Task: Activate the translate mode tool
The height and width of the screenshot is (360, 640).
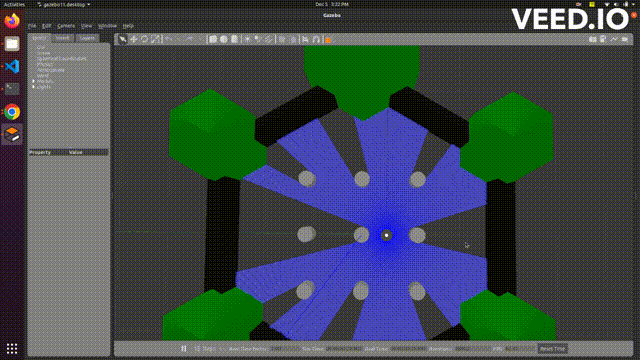Action: click(133, 39)
